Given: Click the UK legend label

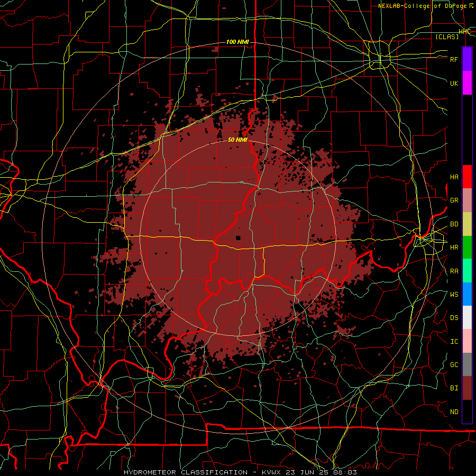Looking at the screenshot, I should click(x=454, y=83).
